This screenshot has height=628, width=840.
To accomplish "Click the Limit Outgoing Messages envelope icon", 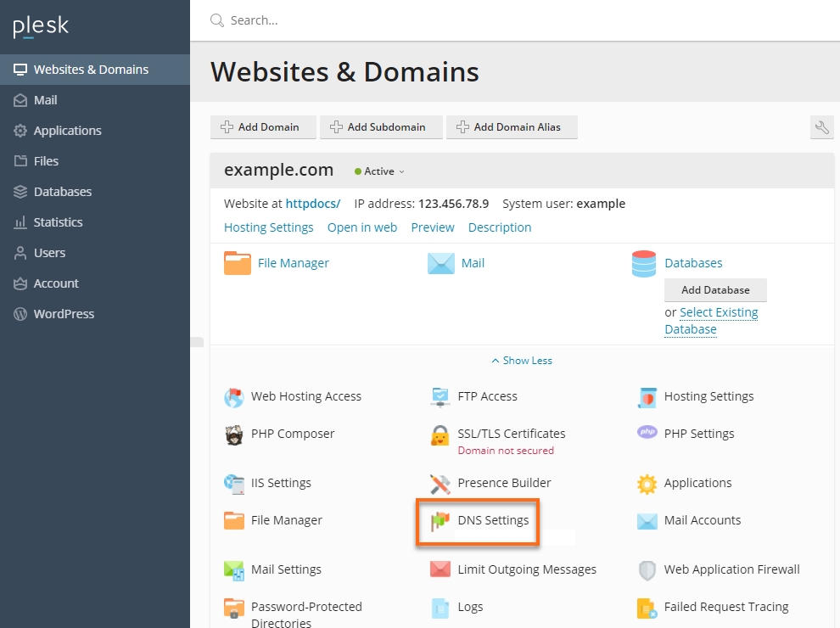I will tap(440, 569).
